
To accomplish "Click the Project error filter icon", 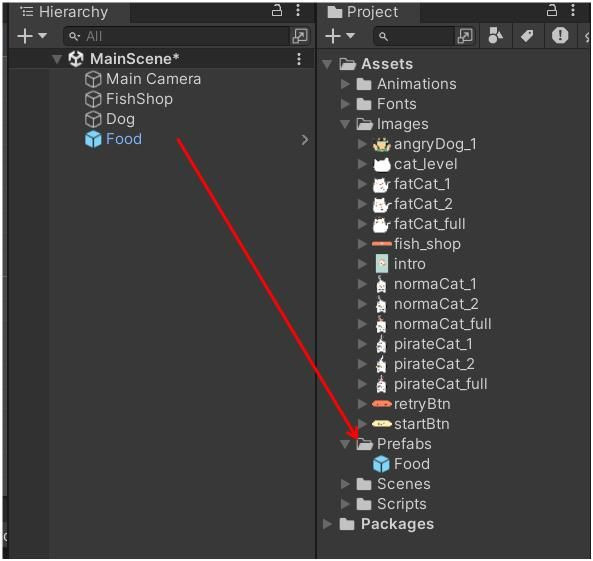I will 560,36.
